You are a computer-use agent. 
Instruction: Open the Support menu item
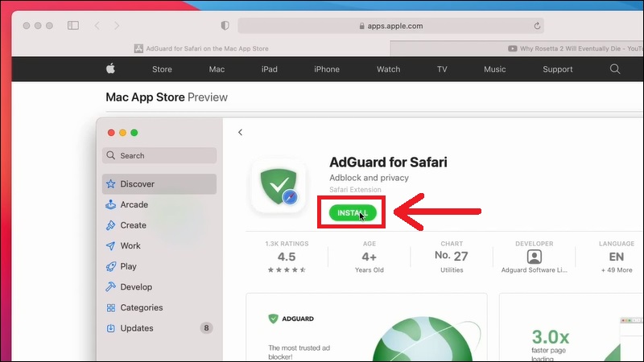tap(557, 69)
